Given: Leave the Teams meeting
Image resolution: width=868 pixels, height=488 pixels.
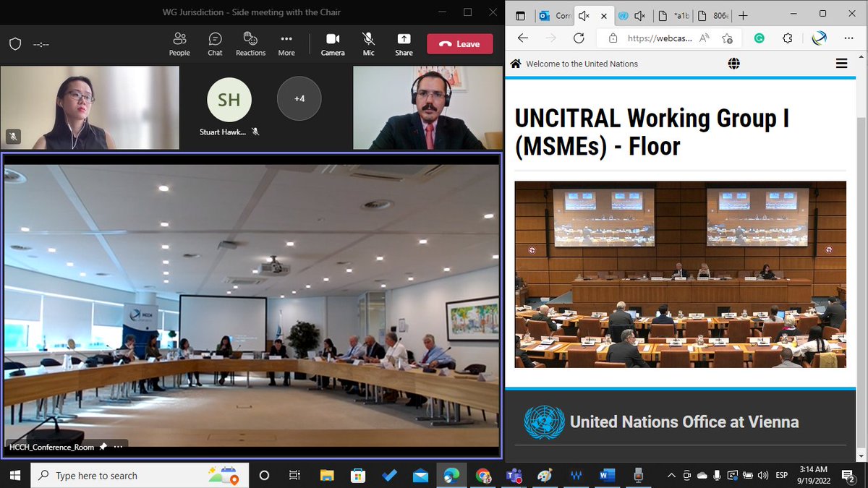Looking at the screenshot, I should pos(460,44).
